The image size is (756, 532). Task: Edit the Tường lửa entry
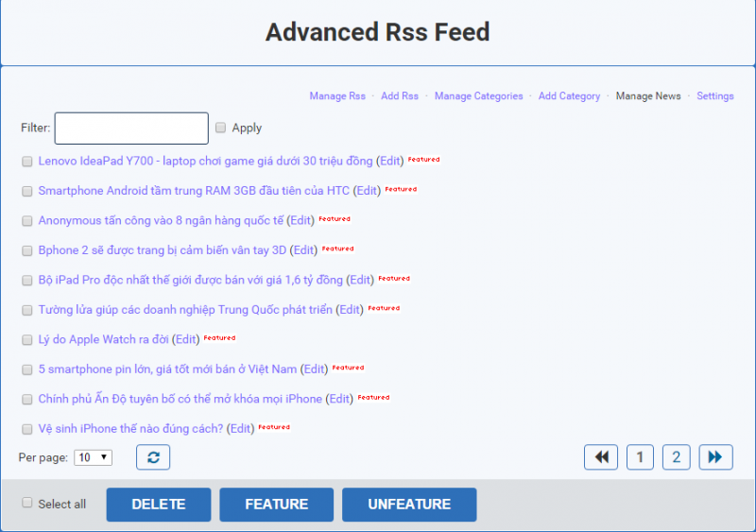pyautogui.click(x=350, y=310)
